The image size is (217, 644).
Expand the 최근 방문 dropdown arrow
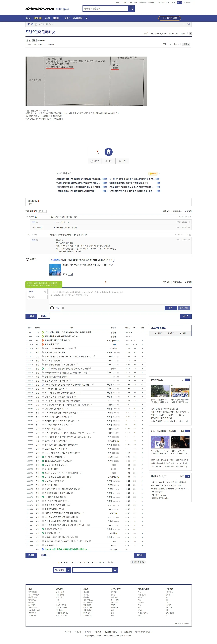click(36, 25)
